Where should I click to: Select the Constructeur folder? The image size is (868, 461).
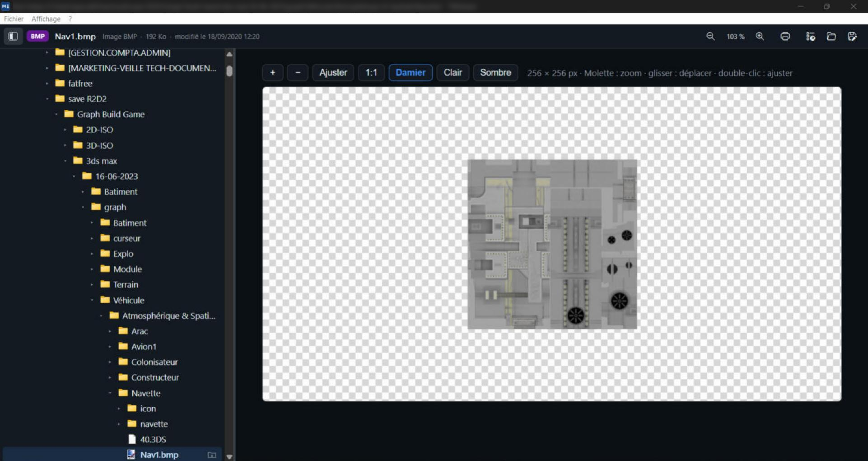[x=155, y=377]
